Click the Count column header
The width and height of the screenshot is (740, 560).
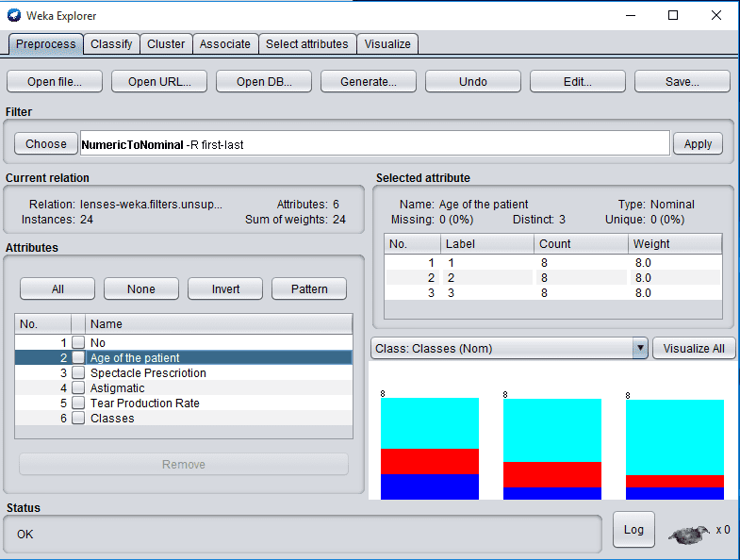pos(581,243)
